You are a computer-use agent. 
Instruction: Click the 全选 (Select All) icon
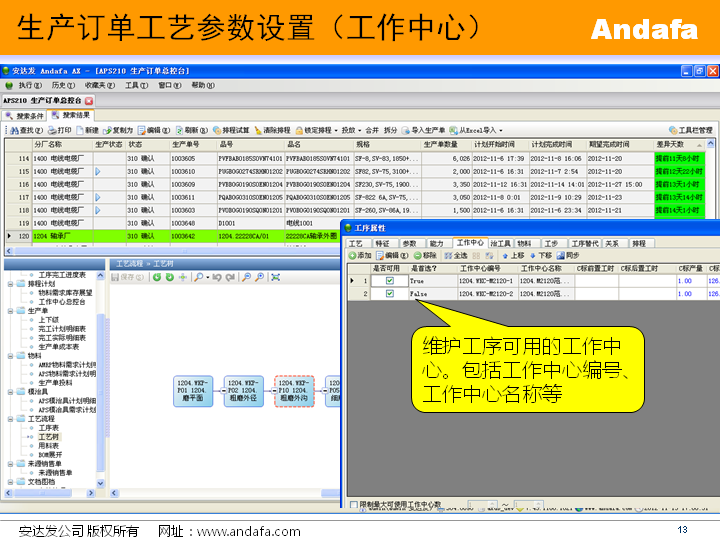(x=460, y=256)
